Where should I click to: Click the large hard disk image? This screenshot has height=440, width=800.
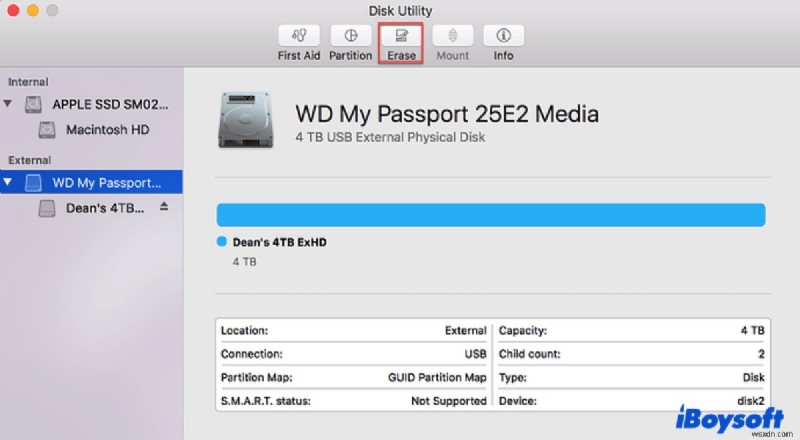coord(246,120)
